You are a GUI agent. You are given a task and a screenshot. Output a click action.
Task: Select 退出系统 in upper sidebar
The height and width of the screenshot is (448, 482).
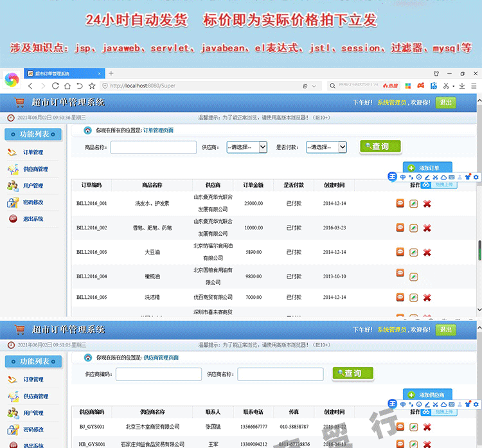33,219
